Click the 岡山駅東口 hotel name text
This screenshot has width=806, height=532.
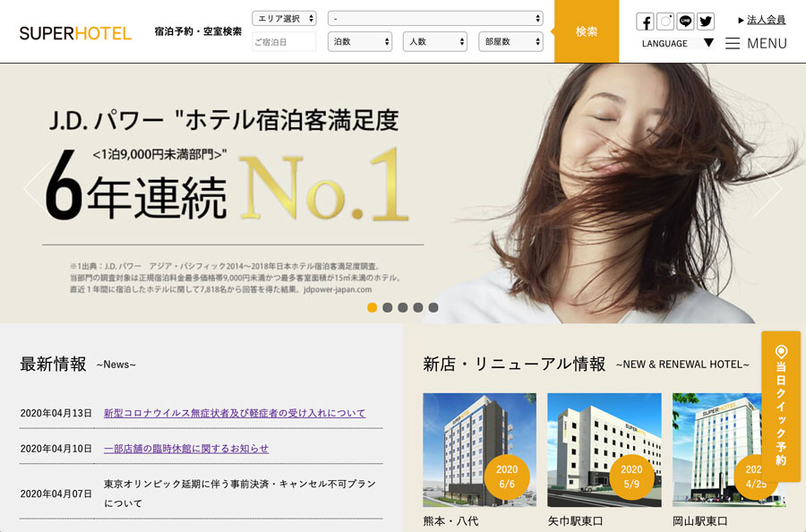pyautogui.click(x=700, y=520)
